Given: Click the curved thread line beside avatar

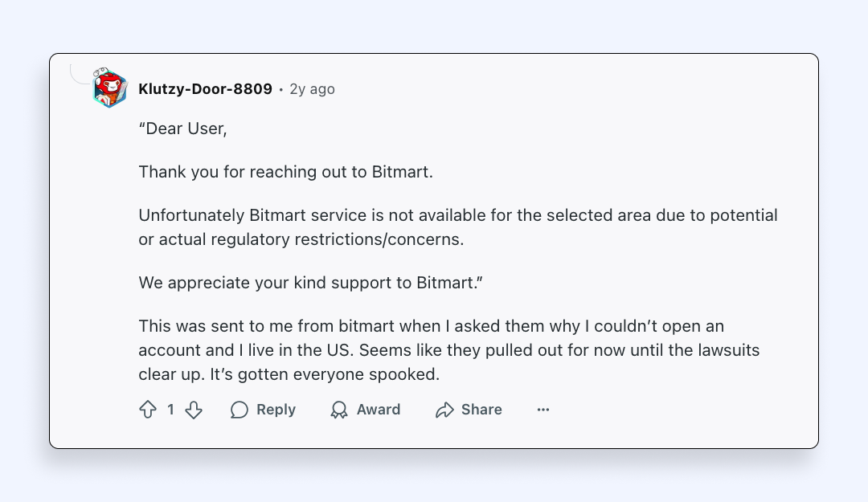Looking at the screenshot, I should tap(79, 76).
